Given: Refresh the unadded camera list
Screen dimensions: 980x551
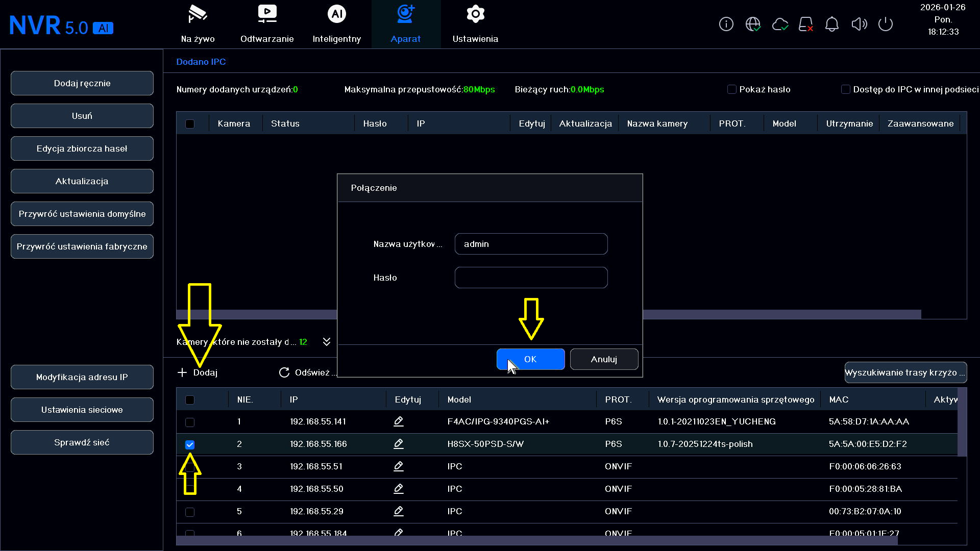Looking at the screenshot, I should (x=307, y=372).
